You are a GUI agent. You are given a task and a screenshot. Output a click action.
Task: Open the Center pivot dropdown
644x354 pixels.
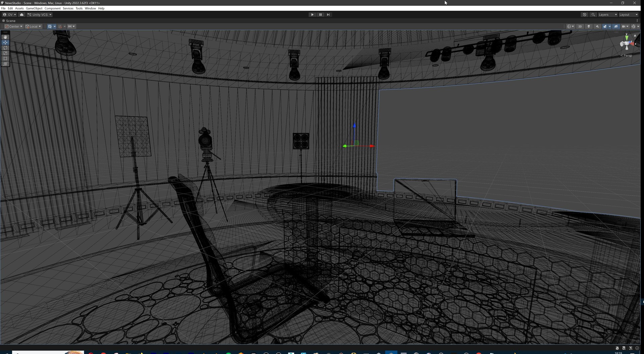14,27
